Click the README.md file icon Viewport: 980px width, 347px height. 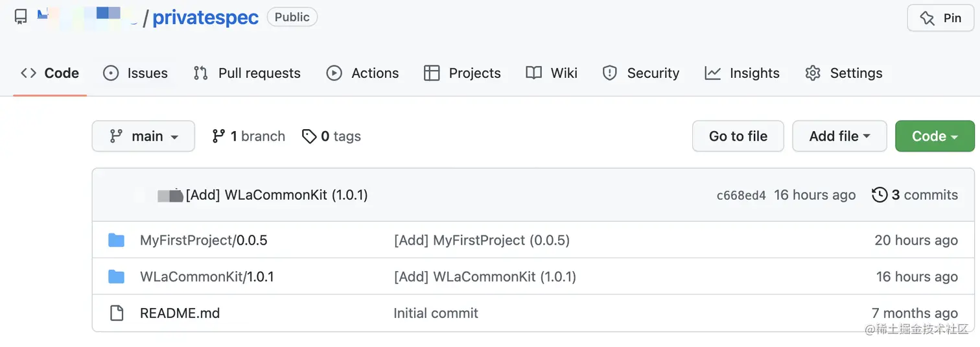(117, 313)
